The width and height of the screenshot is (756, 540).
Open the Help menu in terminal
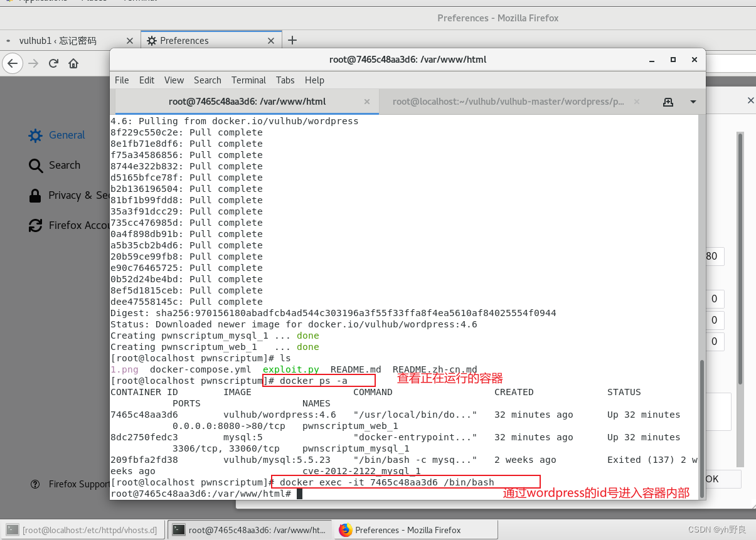[x=314, y=80]
